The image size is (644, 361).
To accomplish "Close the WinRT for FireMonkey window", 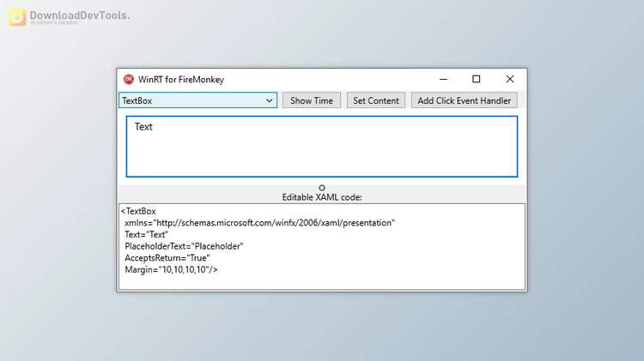I will [x=510, y=79].
